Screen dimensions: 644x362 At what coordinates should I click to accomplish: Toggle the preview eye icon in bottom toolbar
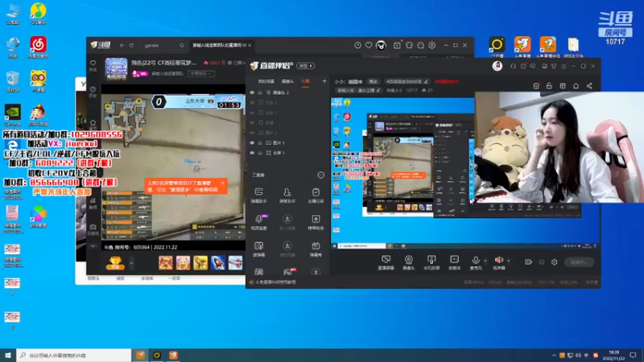(541, 262)
